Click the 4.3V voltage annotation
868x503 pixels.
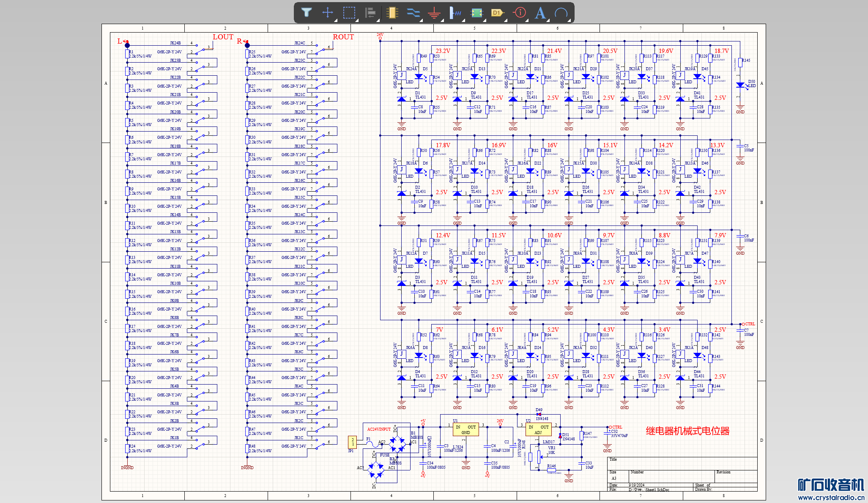609,330
